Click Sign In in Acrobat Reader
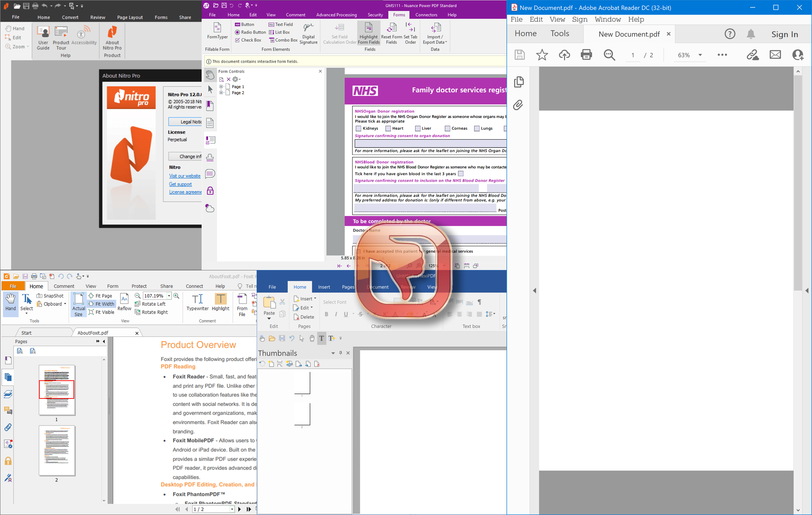The height and width of the screenshot is (515, 812). (784, 34)
